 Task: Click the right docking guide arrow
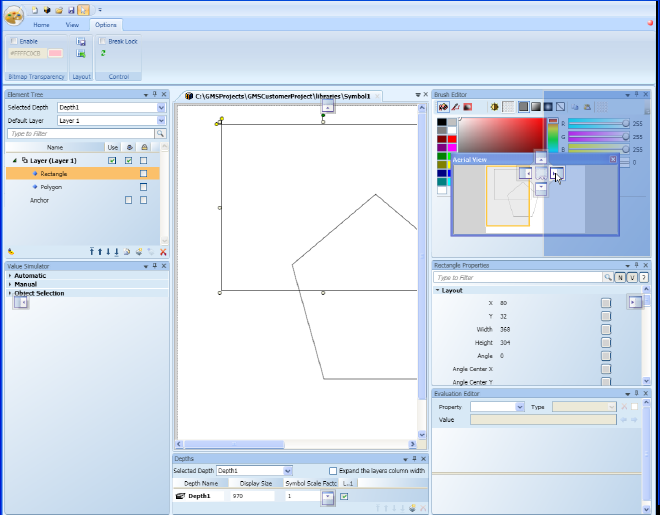tap(634, 302)
